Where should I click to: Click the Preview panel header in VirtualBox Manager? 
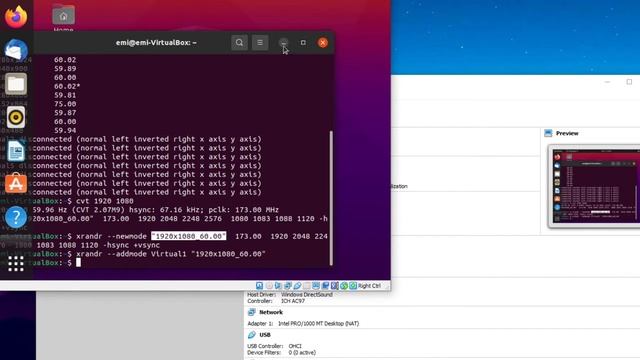pos(567,133)
